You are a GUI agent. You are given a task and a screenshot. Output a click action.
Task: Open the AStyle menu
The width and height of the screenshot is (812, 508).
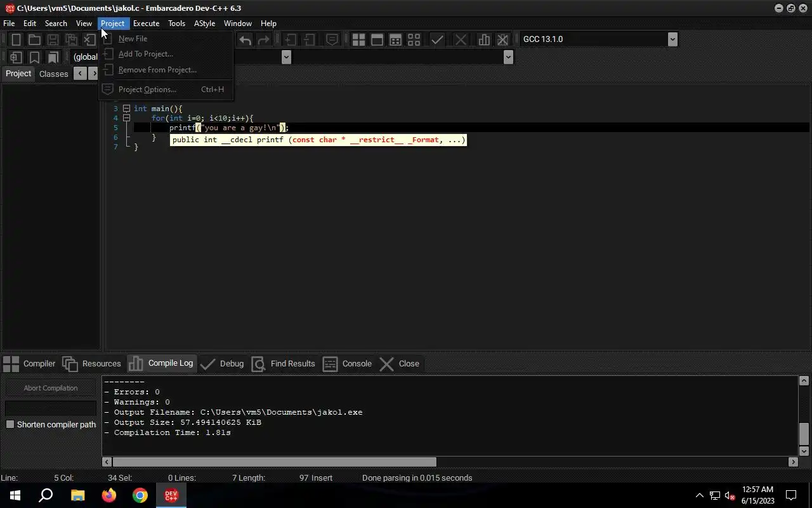[x=204, y=23]
